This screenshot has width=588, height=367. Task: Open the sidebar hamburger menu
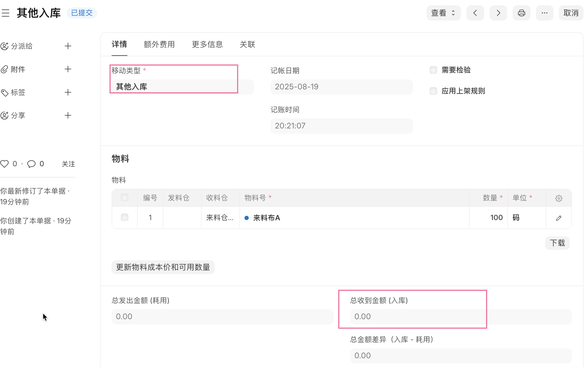pos(5,13)
